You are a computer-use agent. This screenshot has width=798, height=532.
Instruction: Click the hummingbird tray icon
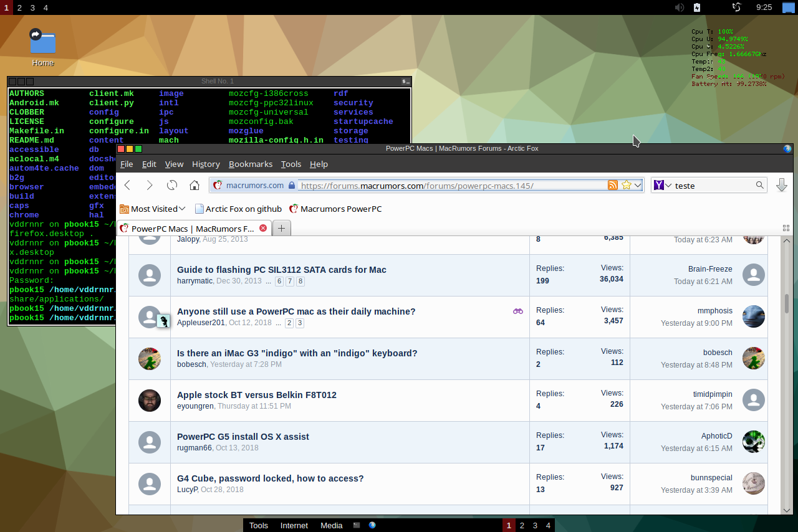tap(736, 7)
